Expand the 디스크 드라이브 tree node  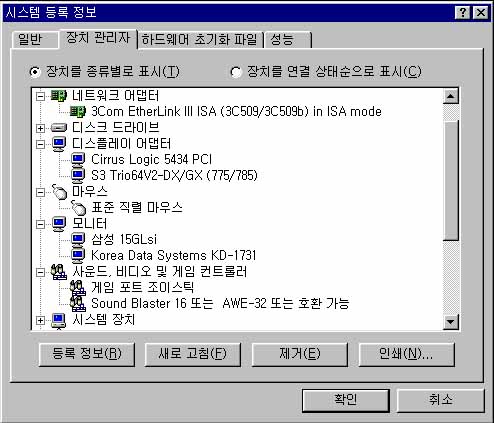pos(40,128)
